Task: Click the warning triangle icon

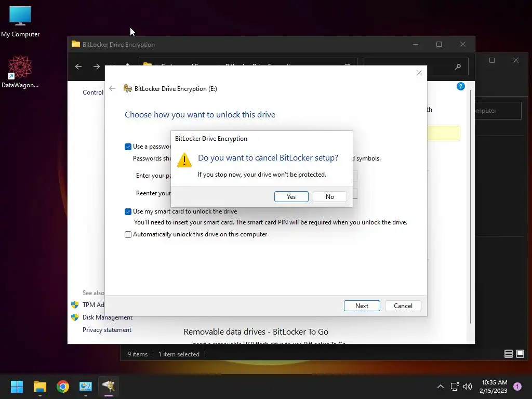Action: (x=184, y=160)
